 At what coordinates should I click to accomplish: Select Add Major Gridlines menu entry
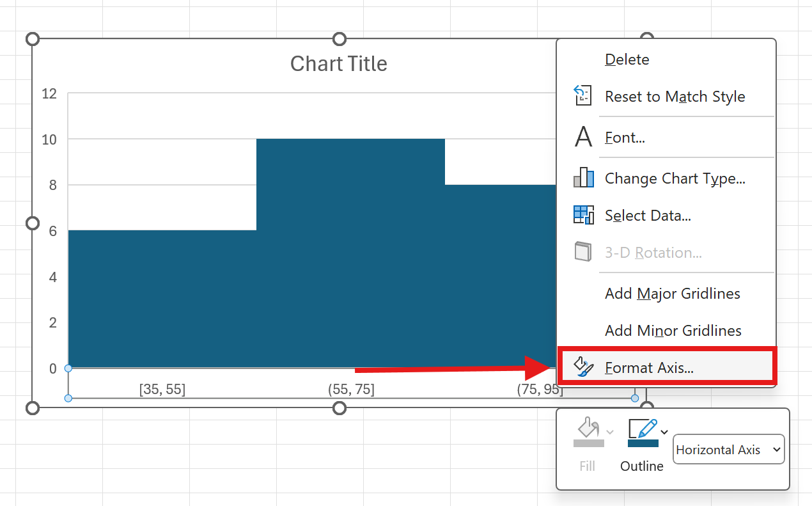click(672, 294)
